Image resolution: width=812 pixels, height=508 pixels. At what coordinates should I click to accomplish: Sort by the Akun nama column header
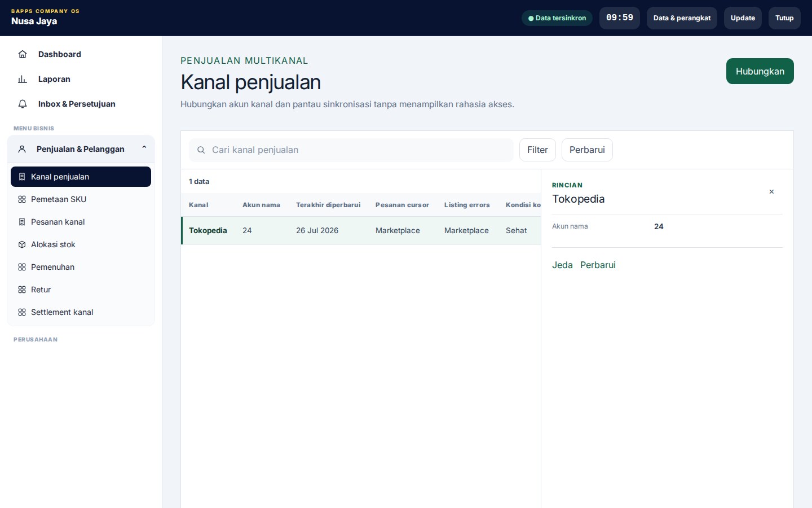click(261, 205)
